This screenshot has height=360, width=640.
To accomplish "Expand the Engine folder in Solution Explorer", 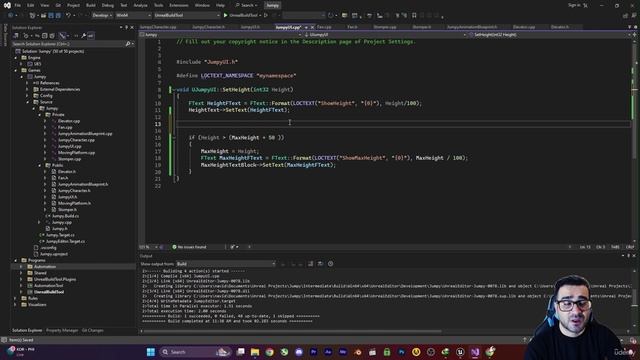I will coord(16,58).
